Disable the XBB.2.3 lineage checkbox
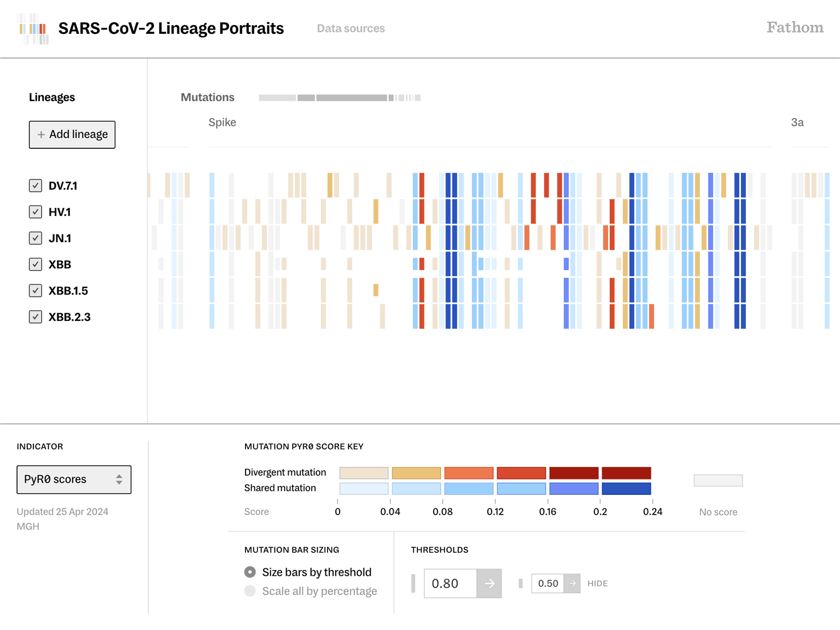 (36, 317)
